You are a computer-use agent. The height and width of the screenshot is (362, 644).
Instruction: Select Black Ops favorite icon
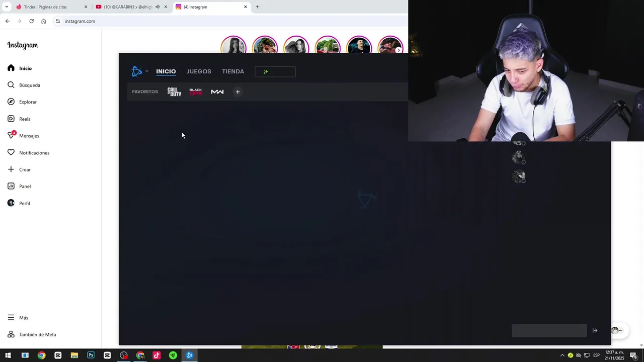196,92
